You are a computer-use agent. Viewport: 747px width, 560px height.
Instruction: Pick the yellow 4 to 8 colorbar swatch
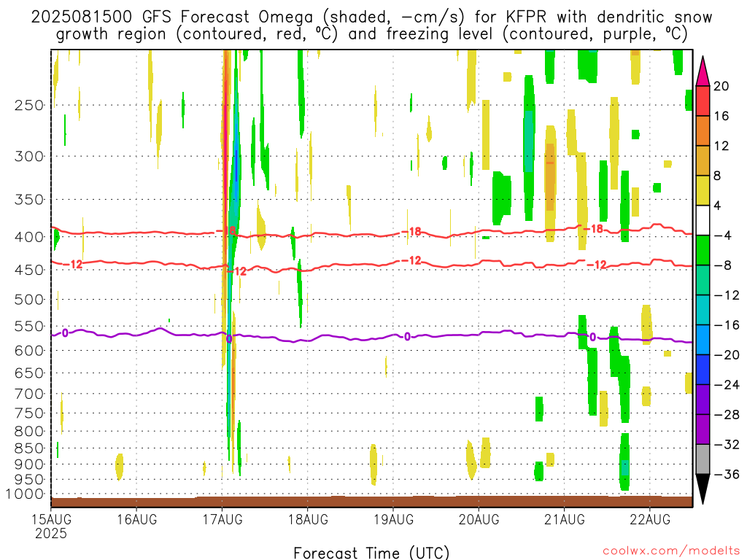(703, 190)
